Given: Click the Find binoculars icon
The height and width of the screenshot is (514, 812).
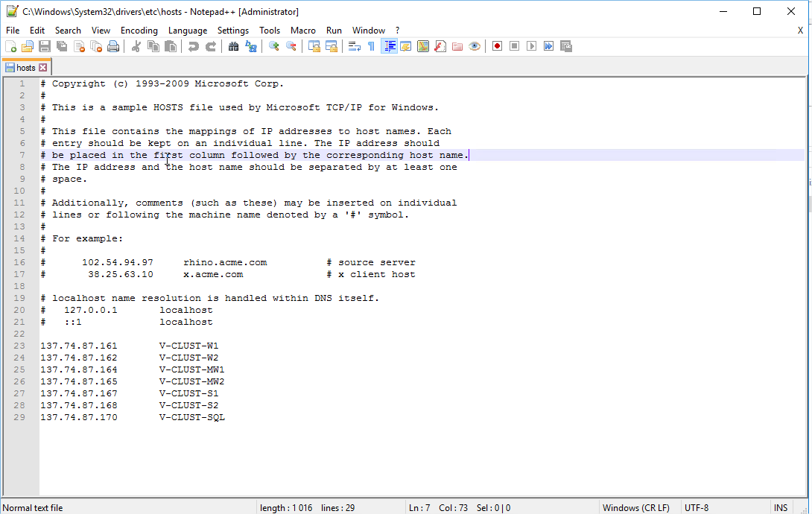Looking at the screenshot, I should (x=233, y=46).
